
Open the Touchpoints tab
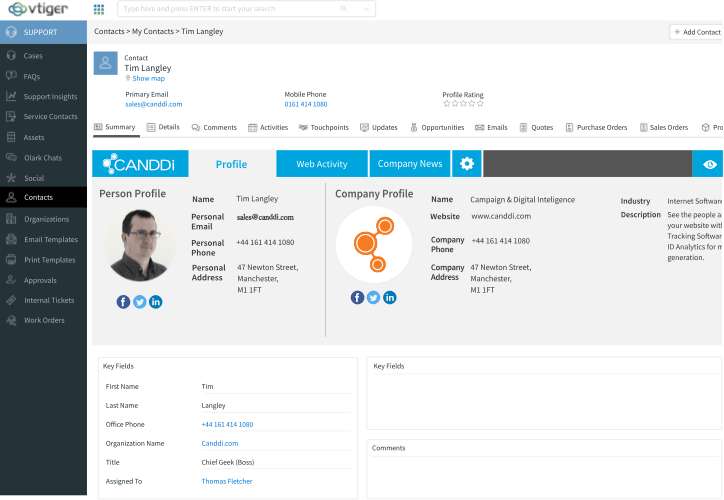(x=324, y=127)
